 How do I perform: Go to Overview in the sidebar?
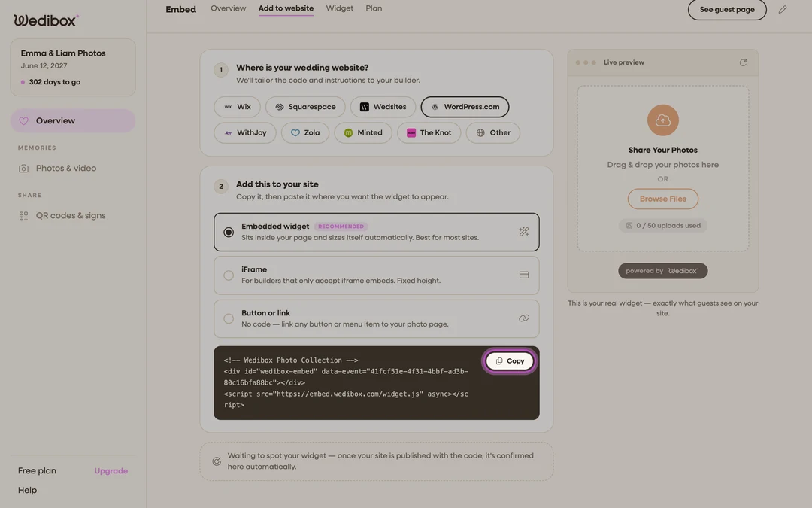[73, 120]
